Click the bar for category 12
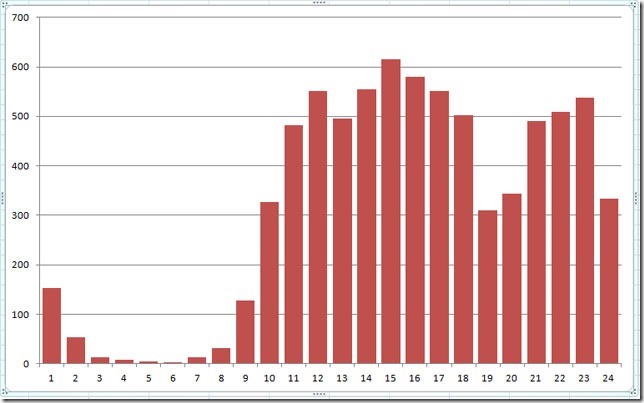Viewport: 644px width, 403px height. coord(318,228)
